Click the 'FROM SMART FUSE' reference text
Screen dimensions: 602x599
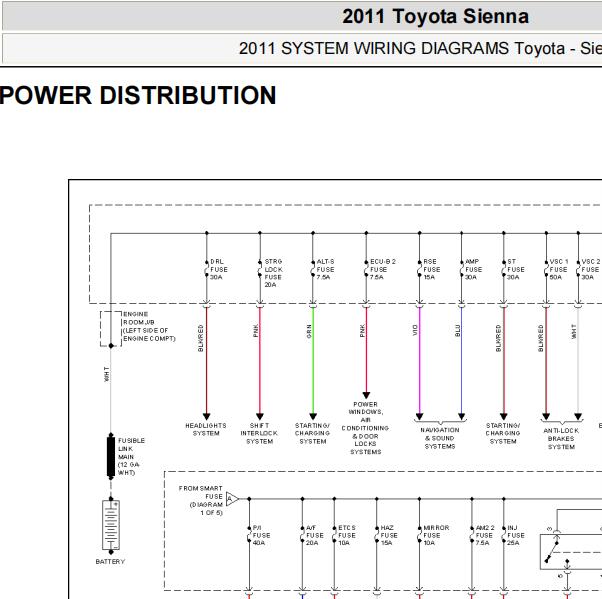200,500
